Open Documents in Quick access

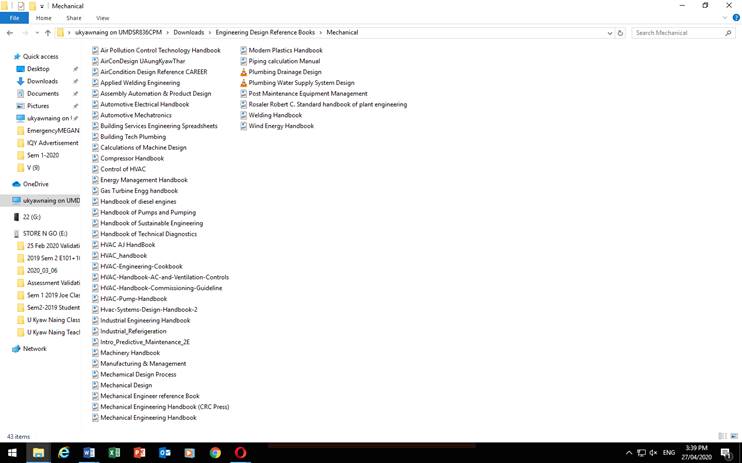pos(43,93)
